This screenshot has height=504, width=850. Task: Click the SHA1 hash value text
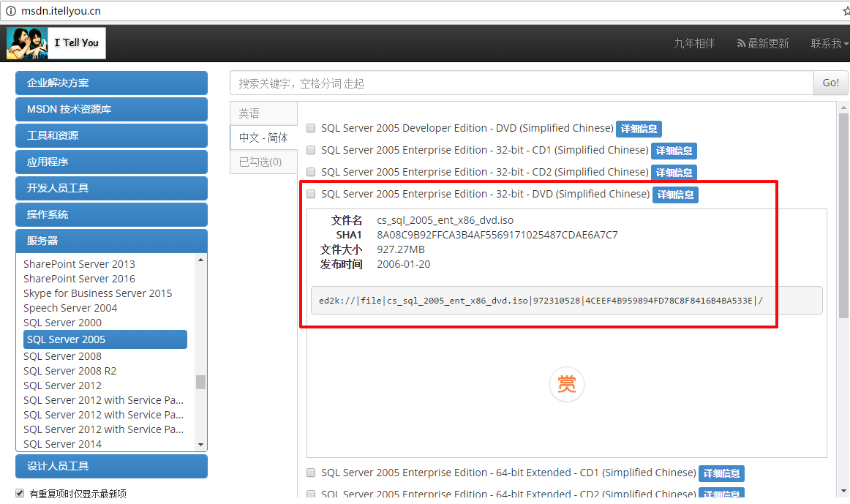[x=497, y=235]
